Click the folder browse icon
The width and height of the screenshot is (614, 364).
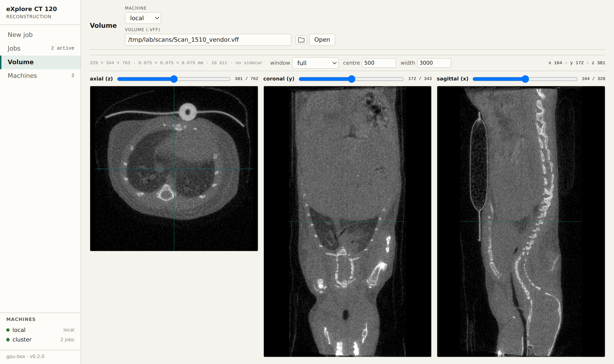pyautogui.click(x=301, y=40)
